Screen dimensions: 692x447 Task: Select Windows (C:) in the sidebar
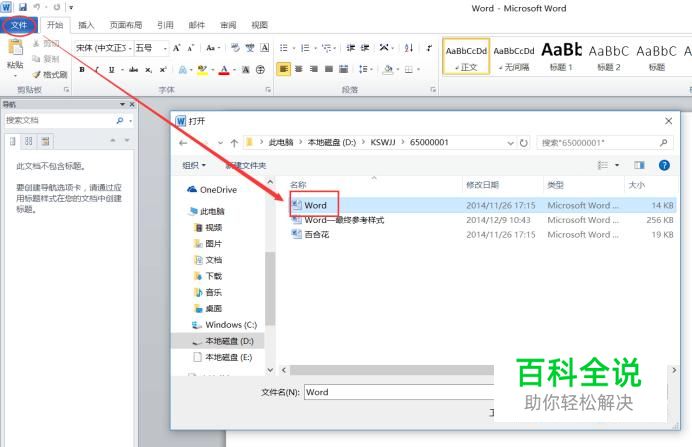pos(224,325)
